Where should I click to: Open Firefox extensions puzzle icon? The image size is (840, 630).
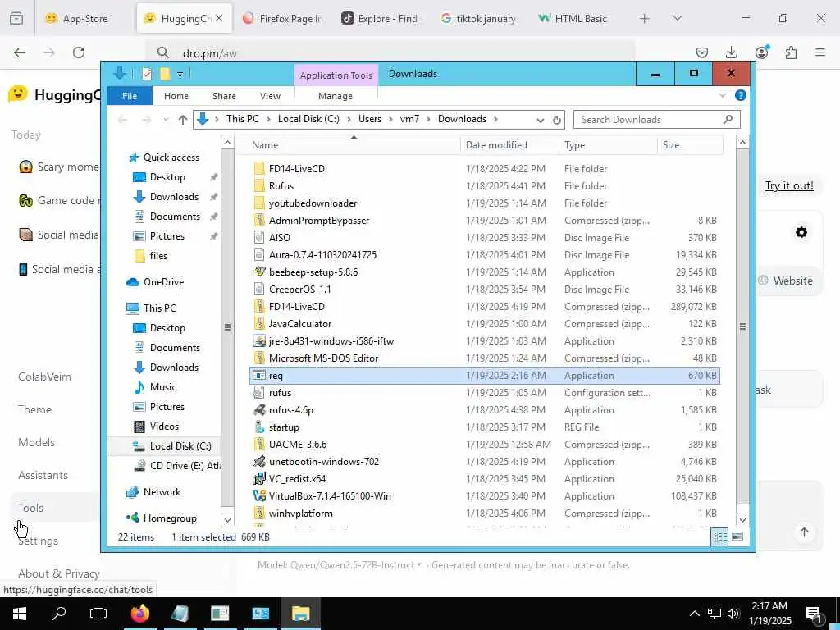coord(791,52)
